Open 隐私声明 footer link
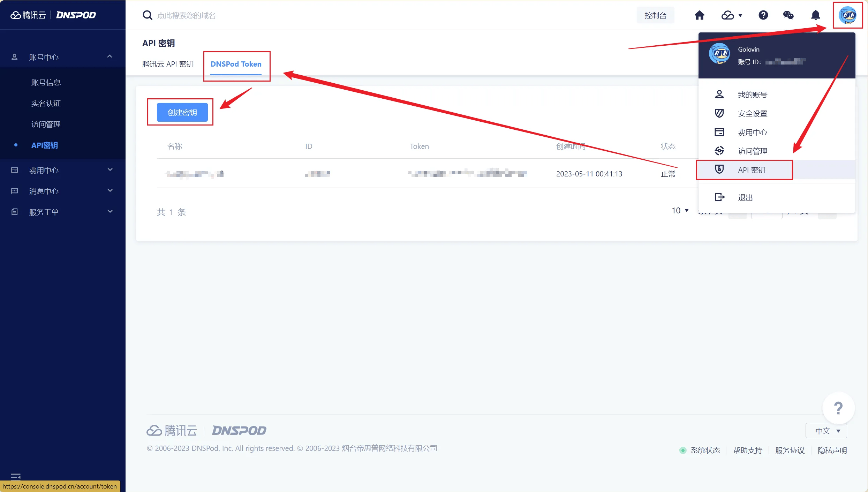 832,450
